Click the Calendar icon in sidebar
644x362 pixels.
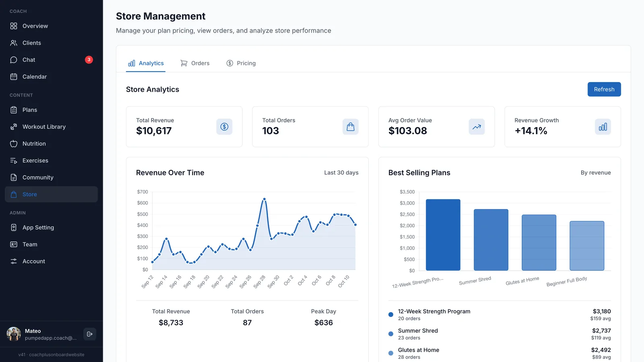coord(14,76)
